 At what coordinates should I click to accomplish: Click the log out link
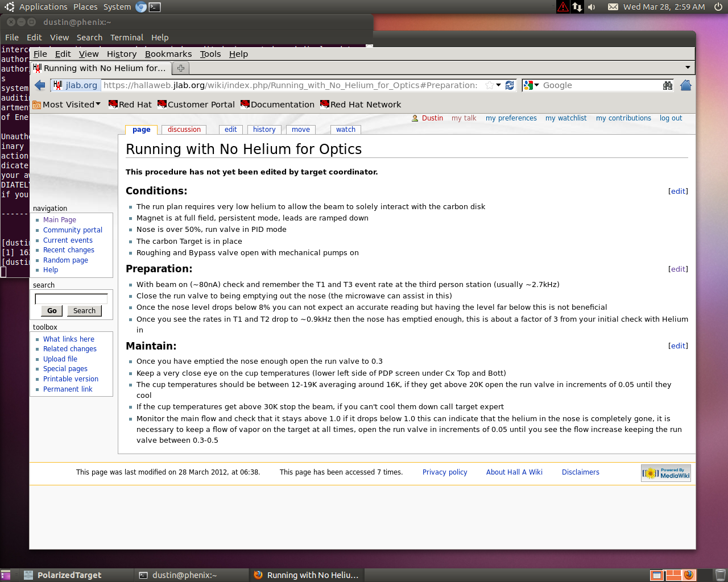(x=671, y=118)
